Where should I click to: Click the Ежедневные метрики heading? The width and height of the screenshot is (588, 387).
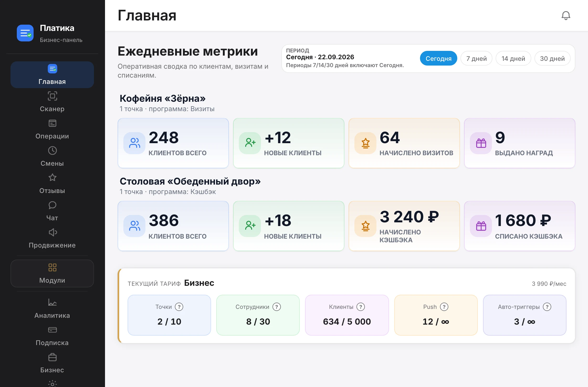(x=188, y=51)
